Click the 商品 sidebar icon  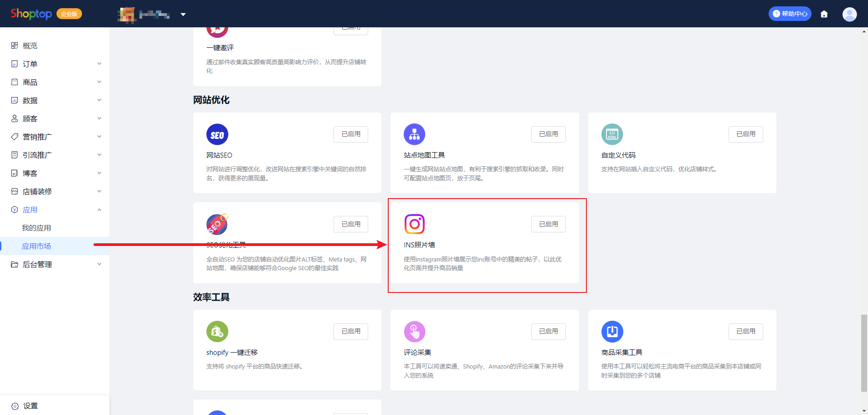[x=15, y=82]
